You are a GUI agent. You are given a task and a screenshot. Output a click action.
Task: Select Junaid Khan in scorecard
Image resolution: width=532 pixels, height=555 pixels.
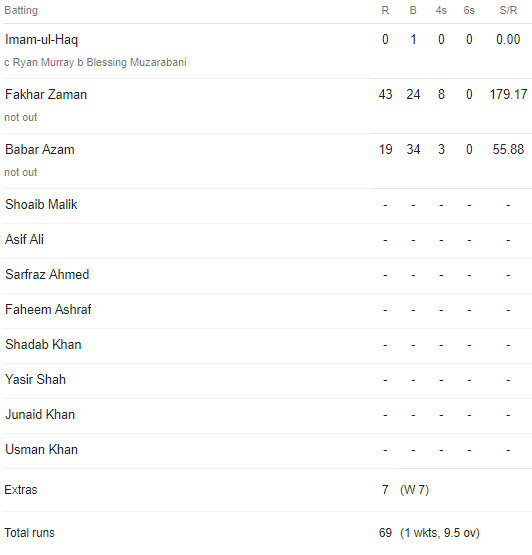coord(40,414)
